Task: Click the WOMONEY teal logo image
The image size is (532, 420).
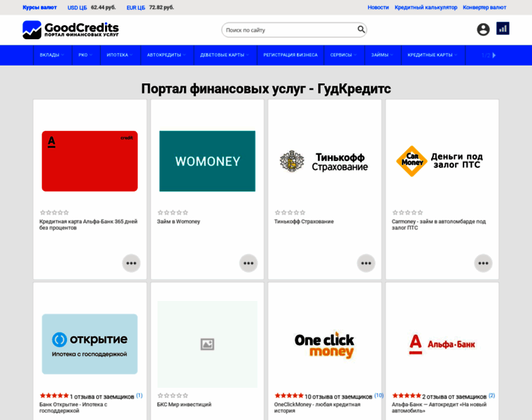Action: (x=207, y=161)
